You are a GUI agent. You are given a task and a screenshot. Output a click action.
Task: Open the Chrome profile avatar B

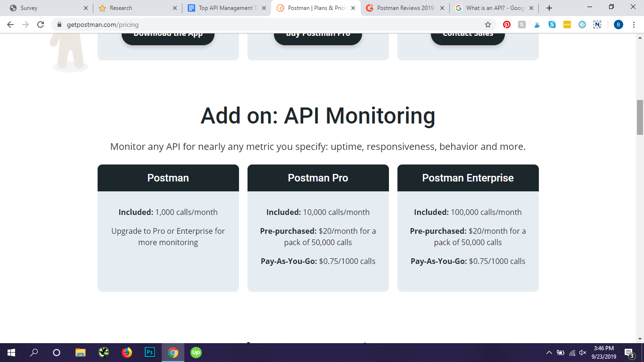click(619, 25)
